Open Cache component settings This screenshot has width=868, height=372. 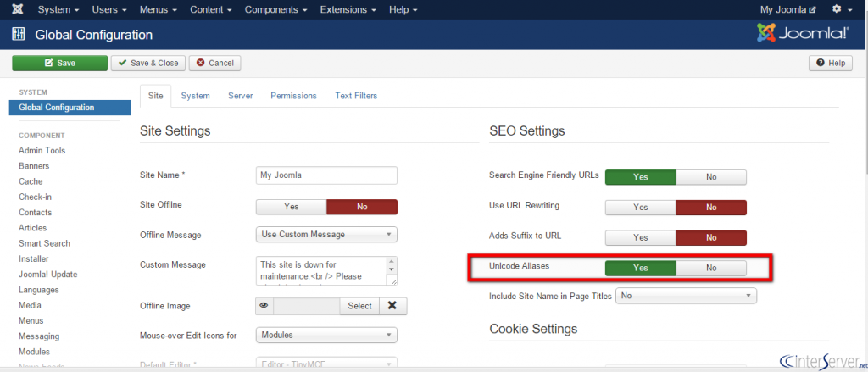(31, 181)
